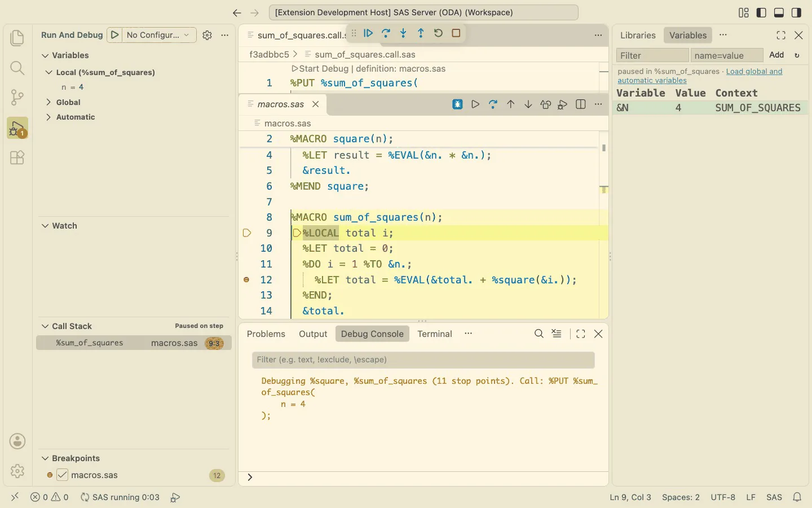812x508 pixels.
Task: Toggle the bottom panel visibility
Action: click(x=779, y=12)
